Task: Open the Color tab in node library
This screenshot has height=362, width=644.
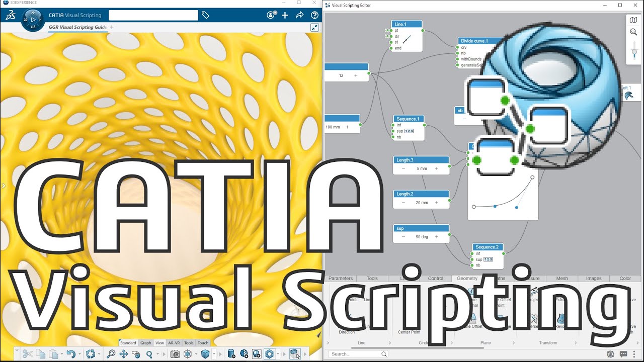Action: [625, 279]
